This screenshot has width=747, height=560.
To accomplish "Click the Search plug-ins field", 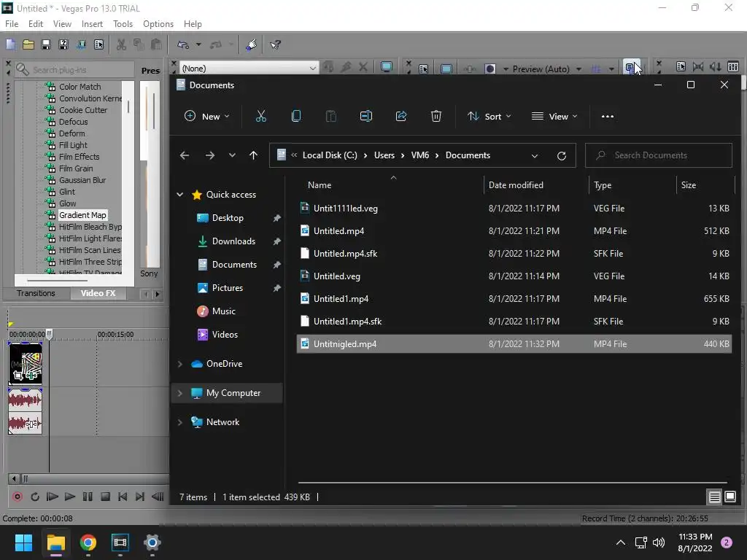I will [74, 70].
